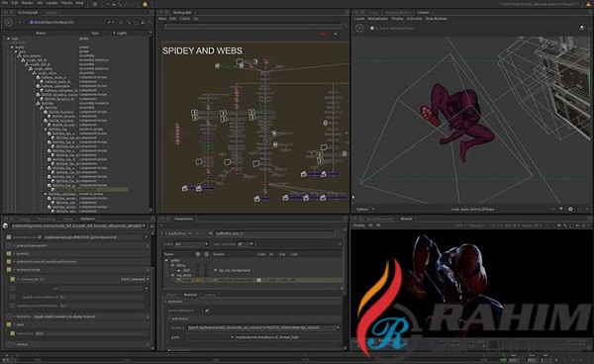Click the pane menu icon at Nodegraph's top right
Viewport: 594px width, 364px height.
[x=346, y=12]
